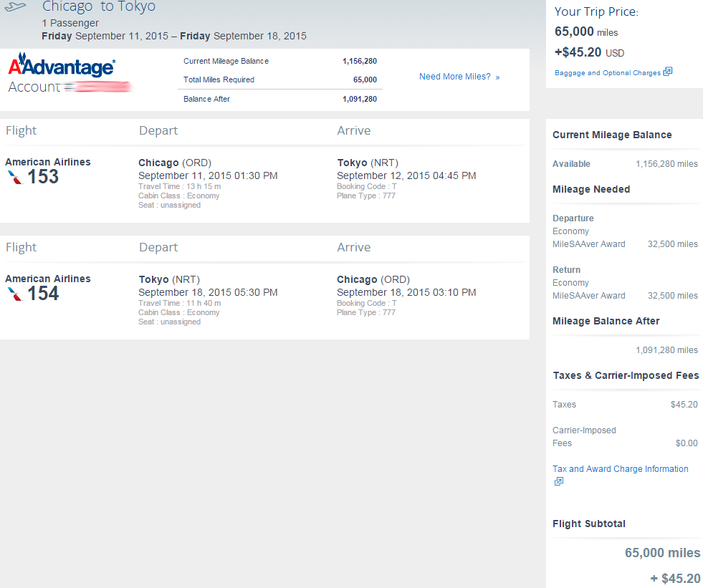Open external-link icon after Baggage and Optional Charges

click(668, 72)
